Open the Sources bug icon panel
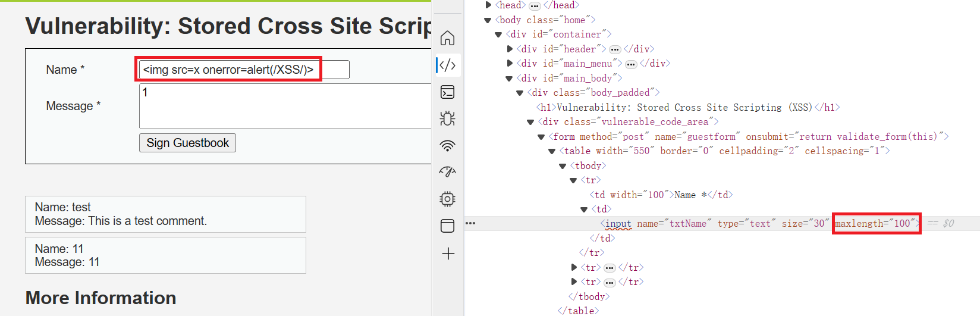The width and height of the screenshot is (980, 316). [447, 118]
